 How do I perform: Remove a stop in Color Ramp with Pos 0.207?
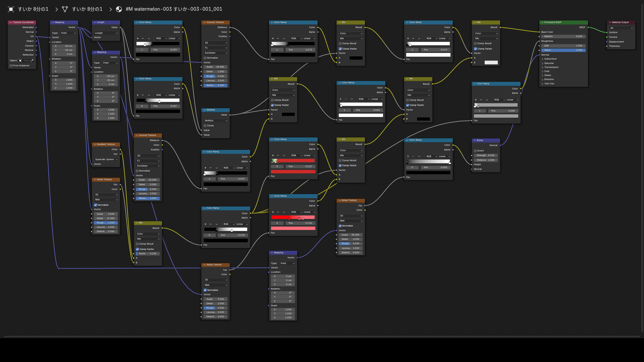click(x=143, y=95)
